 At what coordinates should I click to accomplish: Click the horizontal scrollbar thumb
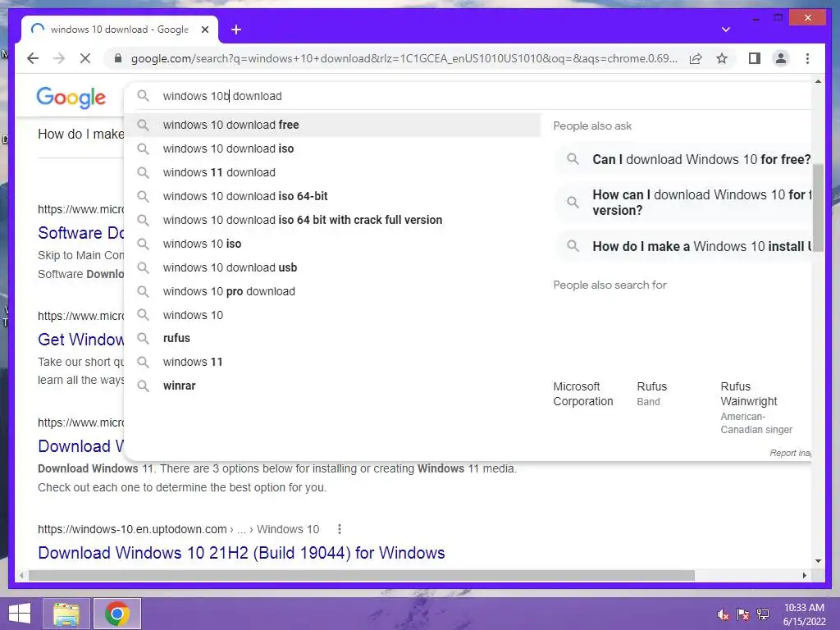362,575
